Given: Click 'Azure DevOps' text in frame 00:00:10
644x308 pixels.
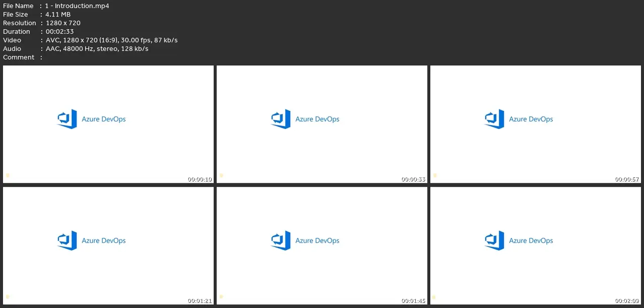Looking at the screenshot, I should tap(104, 119).
